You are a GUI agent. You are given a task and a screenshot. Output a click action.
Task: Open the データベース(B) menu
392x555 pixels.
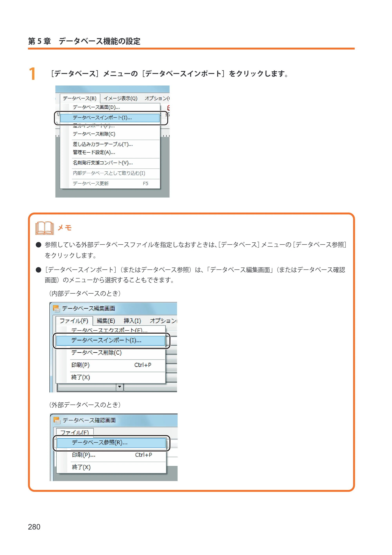point(80,98)
